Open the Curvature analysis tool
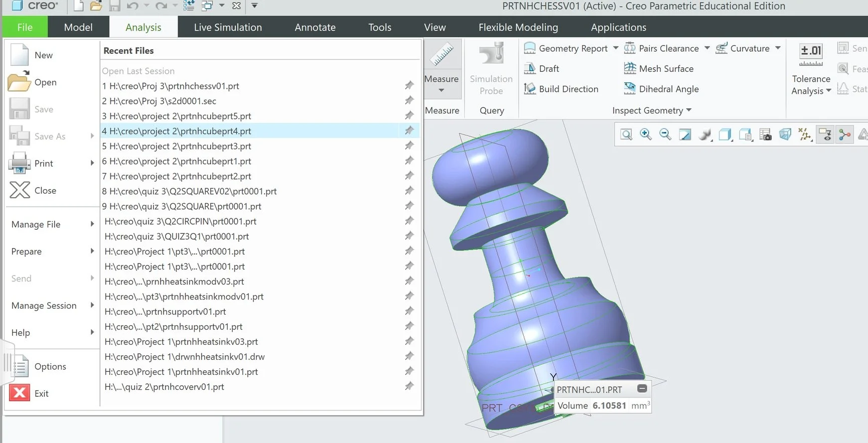Screen dimensions: 868x443 [x=742, y=48]
